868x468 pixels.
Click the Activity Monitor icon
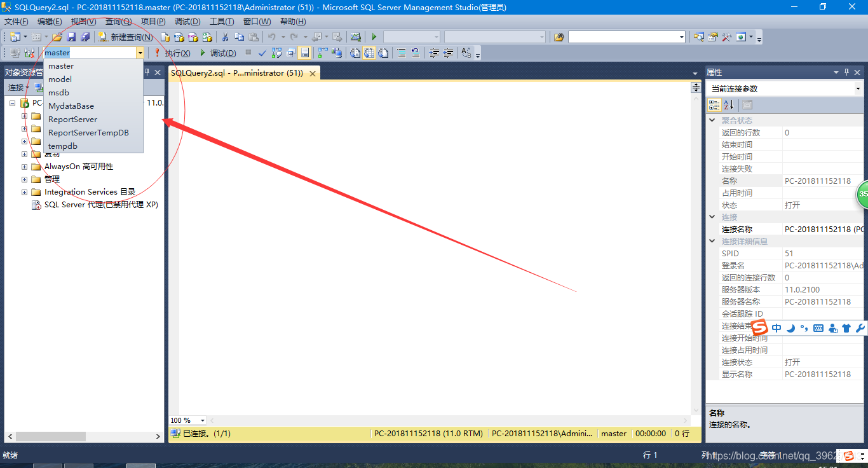(x=355, y=37)
